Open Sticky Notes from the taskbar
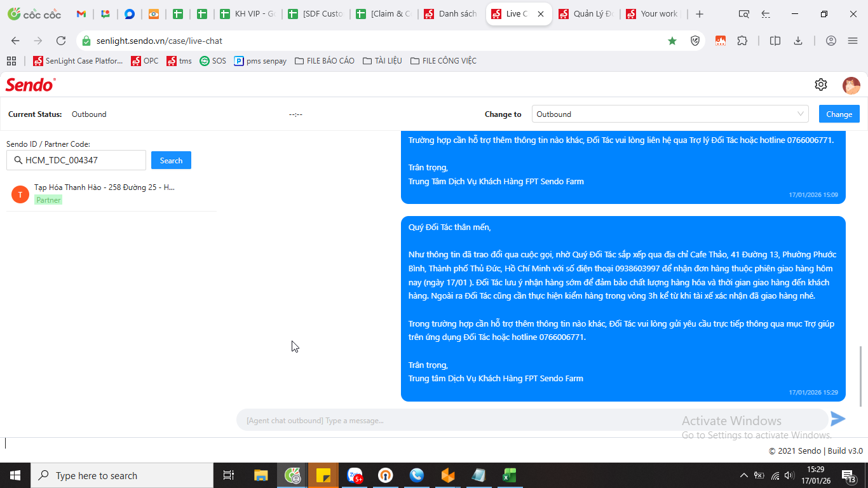The image size is (868, 488). point(323,475)
